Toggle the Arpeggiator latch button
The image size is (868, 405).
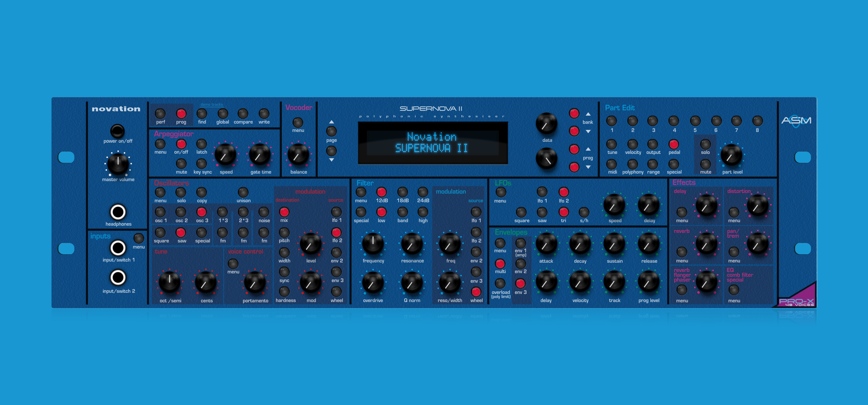201,144
